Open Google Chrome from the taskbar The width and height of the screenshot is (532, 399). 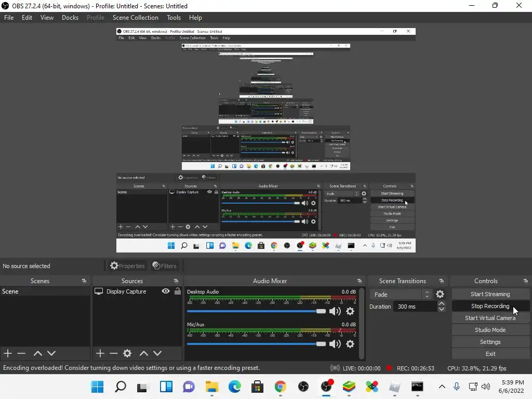(280, 387)
